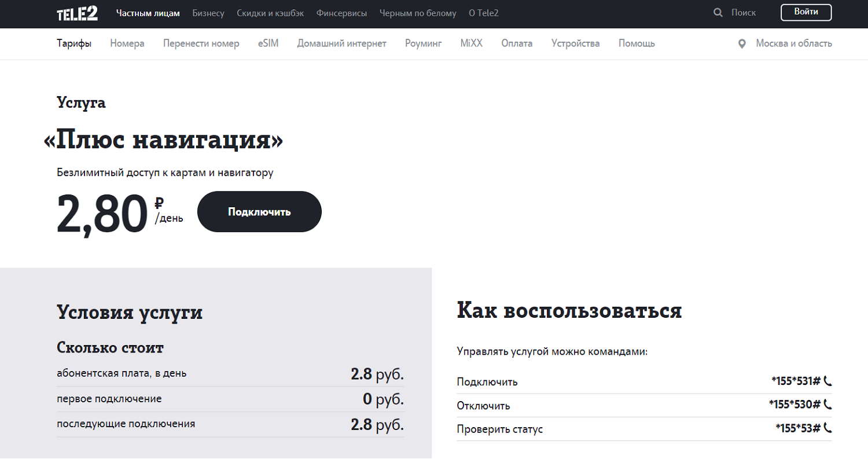Open Черным по белому page
The width and height of the screenshot is (868, 470).
point(418,13)
